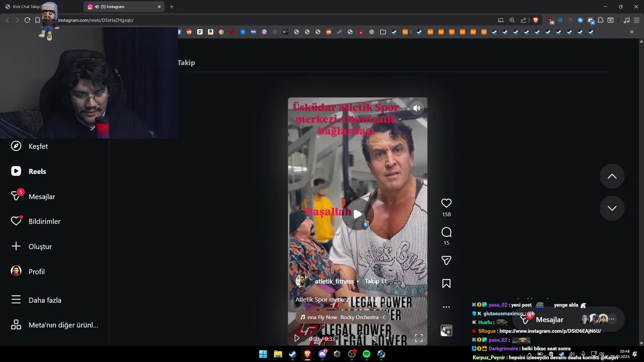The height and width of the screenshot is (362, 644).
Task: Click Oluştur to create a post
Action: (31, 246)
